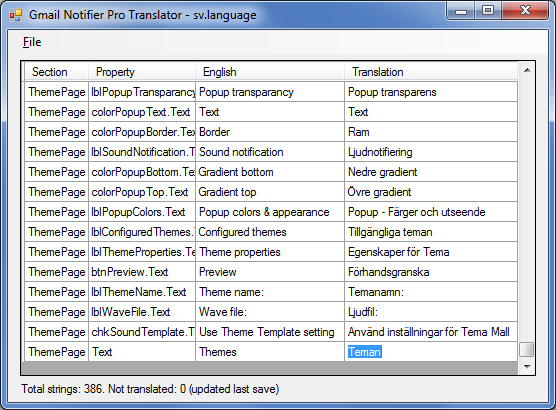Maximize the Translator window

(x=488, y=11)
